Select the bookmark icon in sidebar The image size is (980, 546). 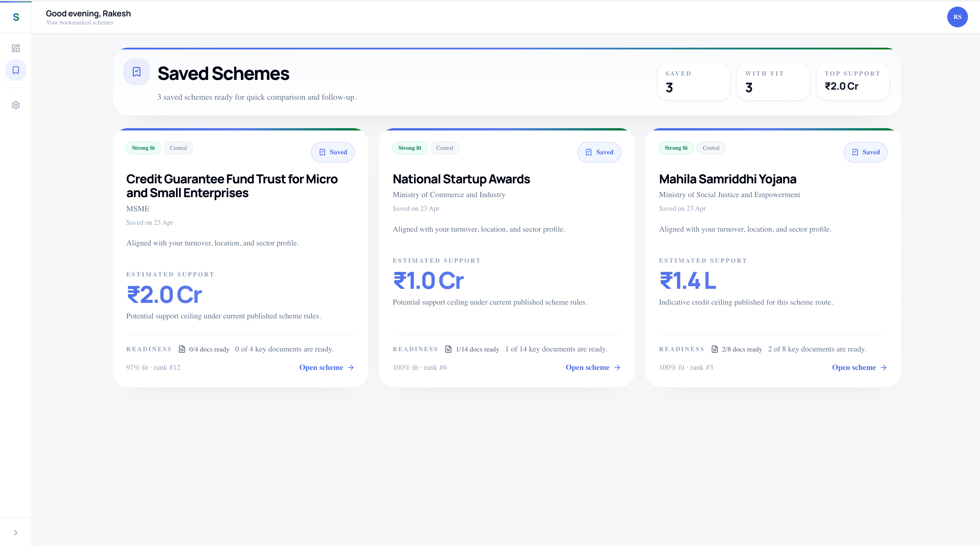pos(16,70)
